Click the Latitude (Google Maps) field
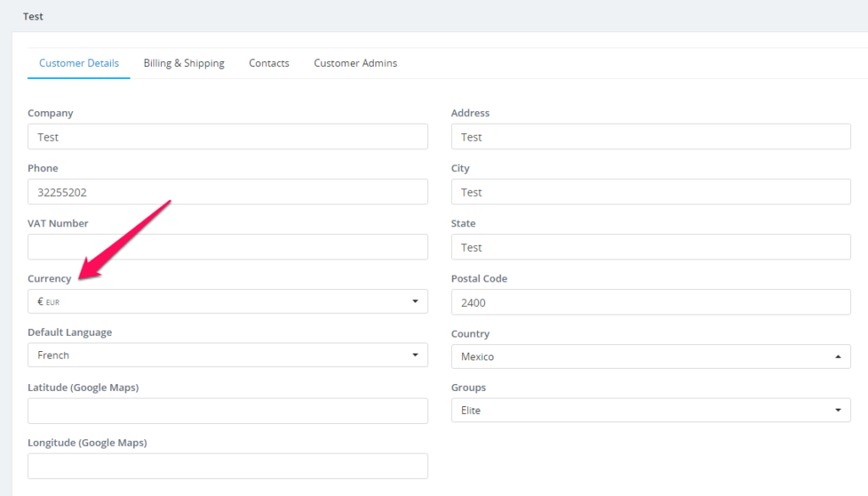This screenshot has width=868, height=496. click(x=227, y=410)
